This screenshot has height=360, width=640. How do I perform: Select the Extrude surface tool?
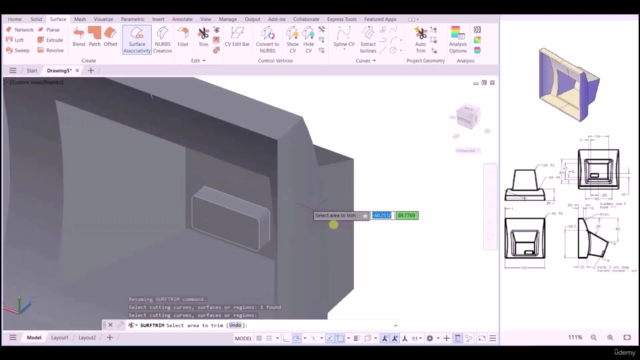[50, 40]
